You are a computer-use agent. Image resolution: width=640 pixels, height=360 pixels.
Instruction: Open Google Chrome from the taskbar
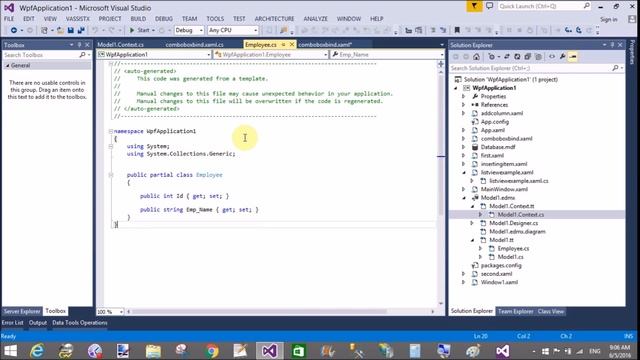[211, 351]
